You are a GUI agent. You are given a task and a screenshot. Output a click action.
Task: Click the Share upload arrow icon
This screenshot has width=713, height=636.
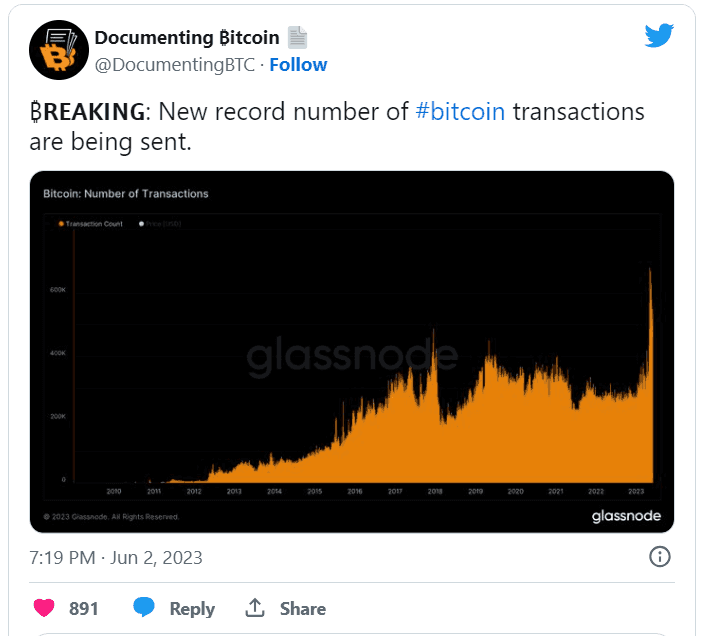click(x=255, y=608)
